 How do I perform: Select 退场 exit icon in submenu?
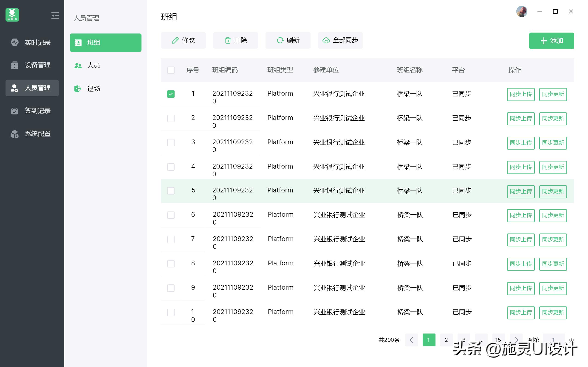pyautogui.click(x=78, y=89)
